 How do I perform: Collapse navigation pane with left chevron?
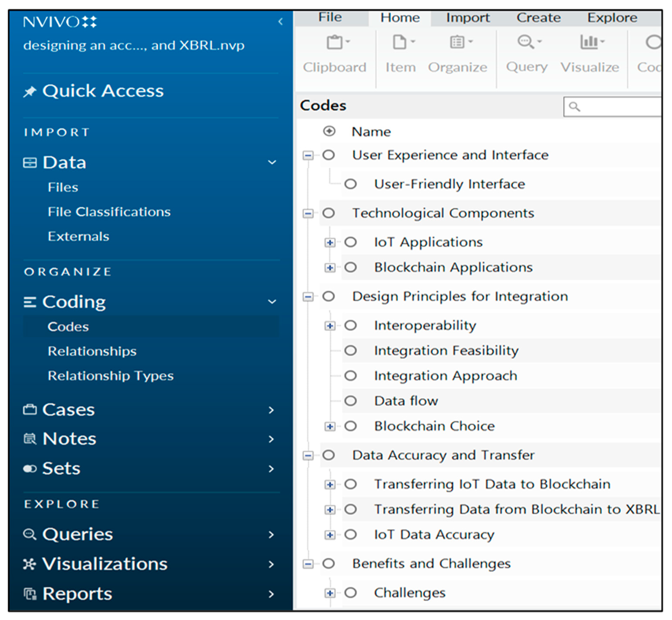280,22
